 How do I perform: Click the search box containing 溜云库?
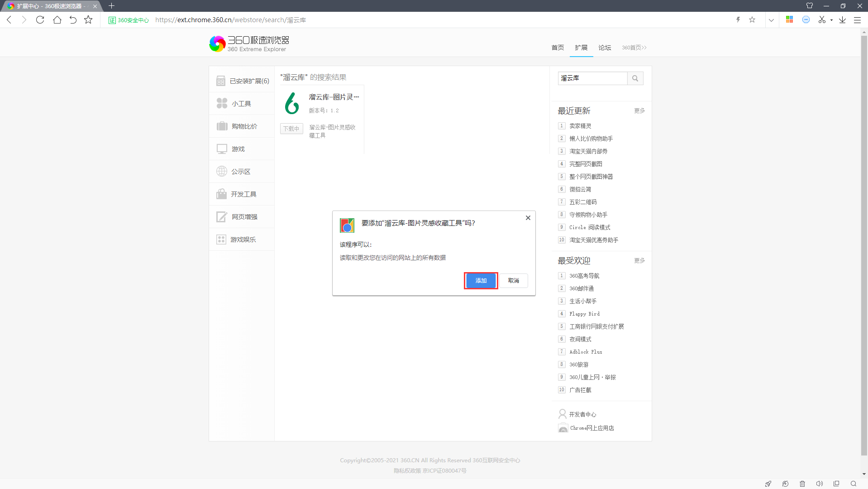[592, 78]
